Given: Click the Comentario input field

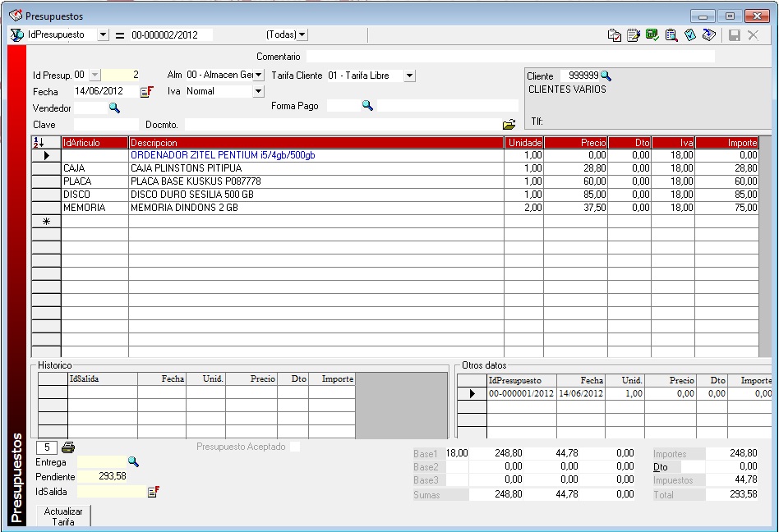Looking at the screenshot, I should 510,57.
